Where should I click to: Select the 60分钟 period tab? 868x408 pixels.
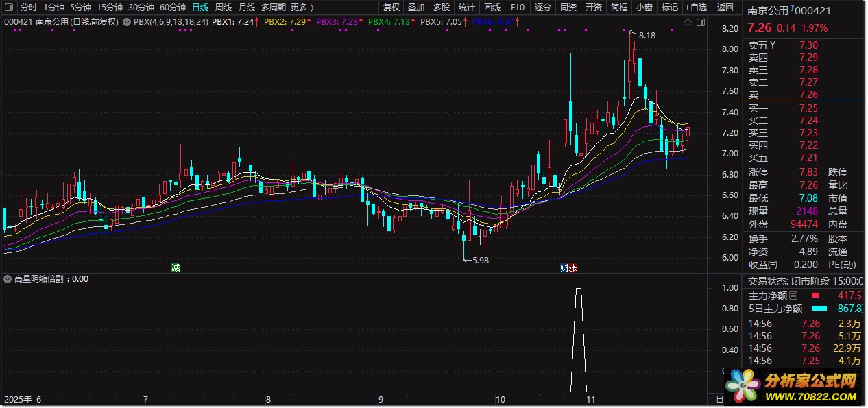click(173, 8)
